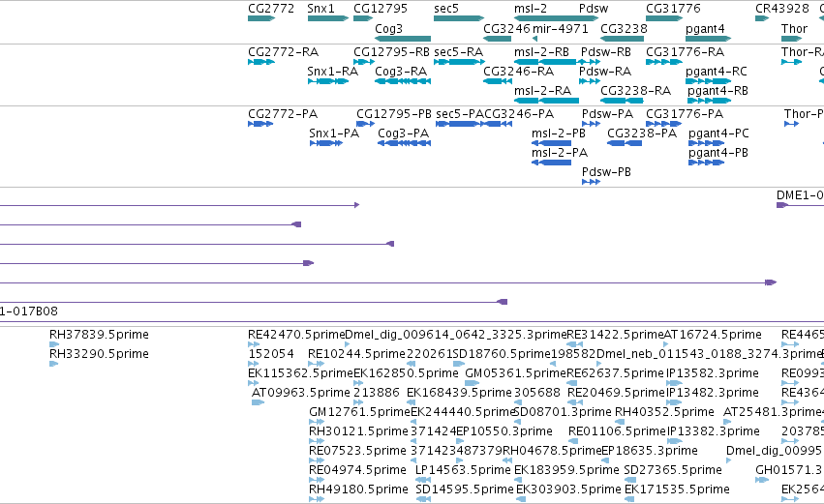Click EST RE07523.5prime
The height and width of the screenshot is (504, 824).
tap(357, 451)
